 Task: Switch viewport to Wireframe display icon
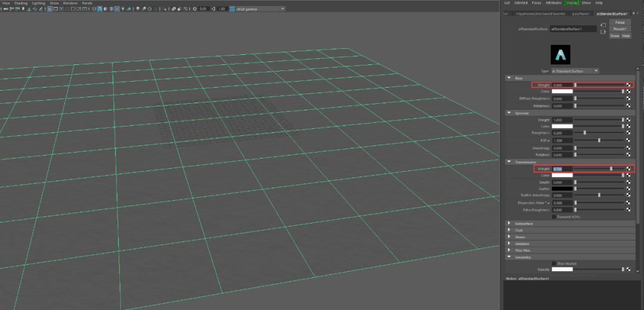point(94,8)
